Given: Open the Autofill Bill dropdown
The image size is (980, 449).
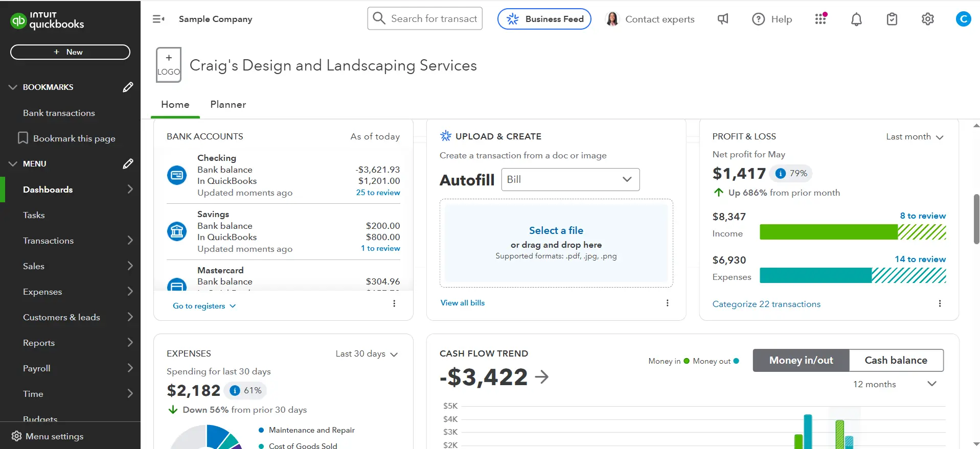Looking at the screenshot, I should (571, 179).
